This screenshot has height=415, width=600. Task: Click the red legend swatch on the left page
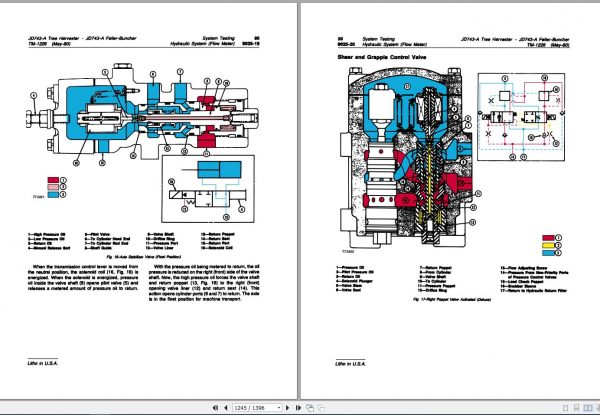click(53, 180)
